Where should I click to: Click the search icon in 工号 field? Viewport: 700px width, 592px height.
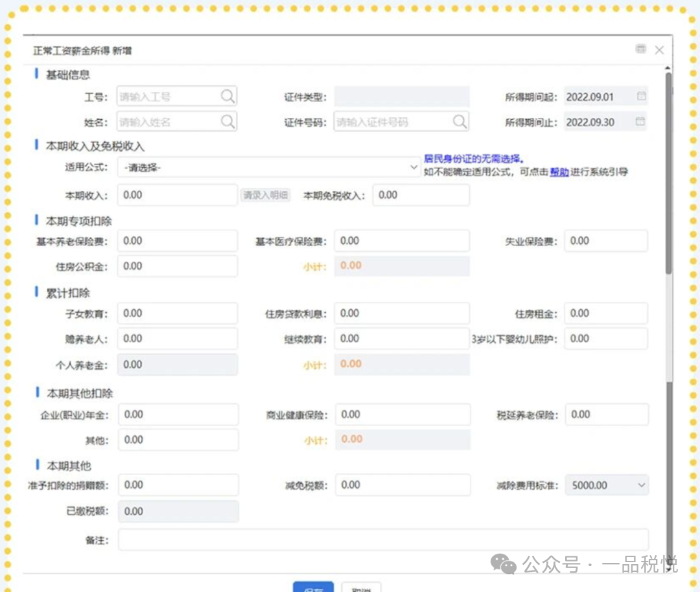tap(227, 97)
